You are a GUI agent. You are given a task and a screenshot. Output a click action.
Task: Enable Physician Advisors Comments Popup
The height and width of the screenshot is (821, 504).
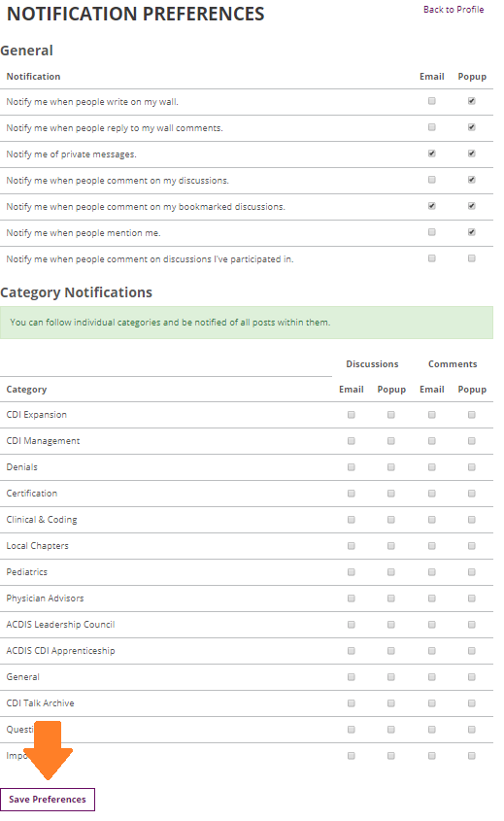tap(472, 598)
